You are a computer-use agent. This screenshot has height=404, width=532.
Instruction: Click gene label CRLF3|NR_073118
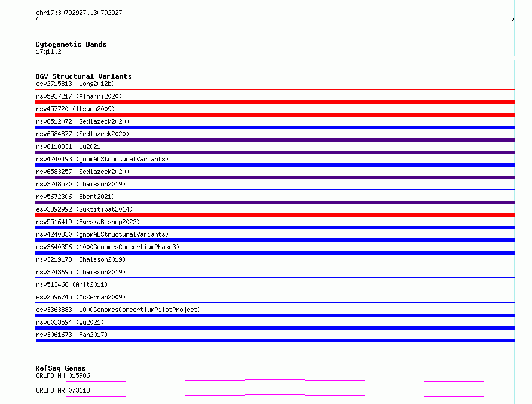click(x=63, y=390)
